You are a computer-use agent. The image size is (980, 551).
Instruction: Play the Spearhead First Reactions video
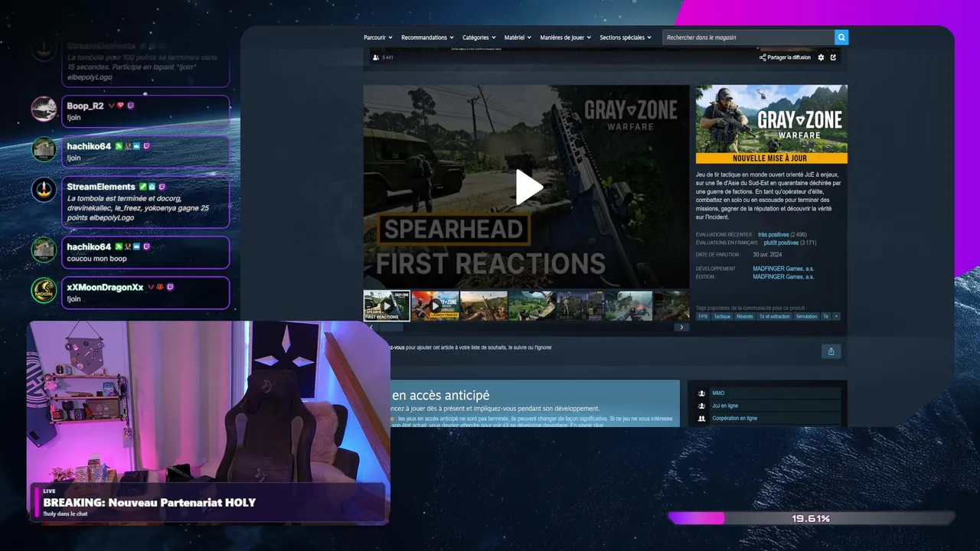pyautogui.click(x=528, y=187)
